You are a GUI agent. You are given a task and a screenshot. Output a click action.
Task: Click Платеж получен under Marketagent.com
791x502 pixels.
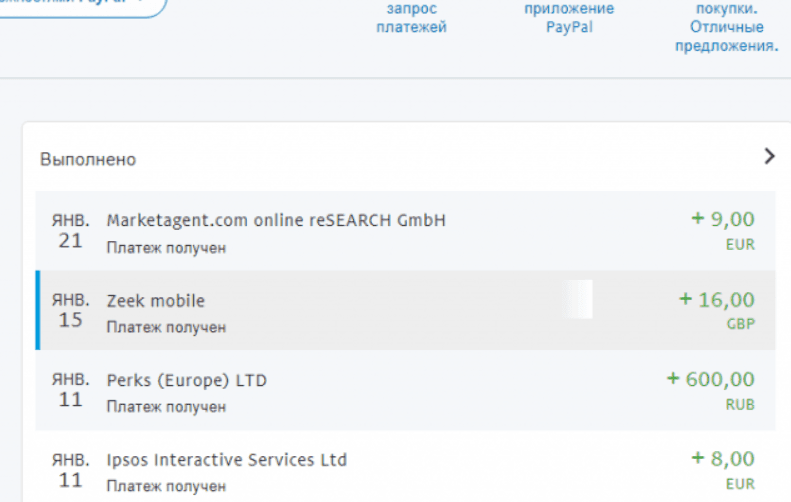[x=166, y=247]
